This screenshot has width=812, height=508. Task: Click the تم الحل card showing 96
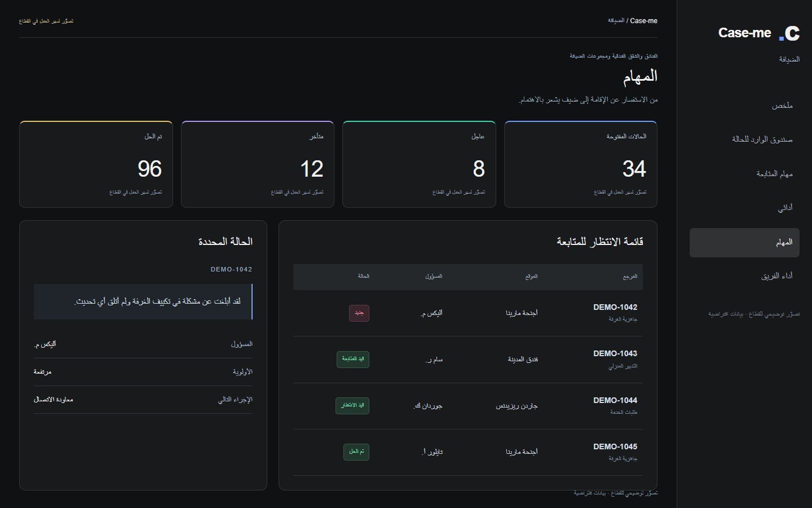(x=96, y=164)
